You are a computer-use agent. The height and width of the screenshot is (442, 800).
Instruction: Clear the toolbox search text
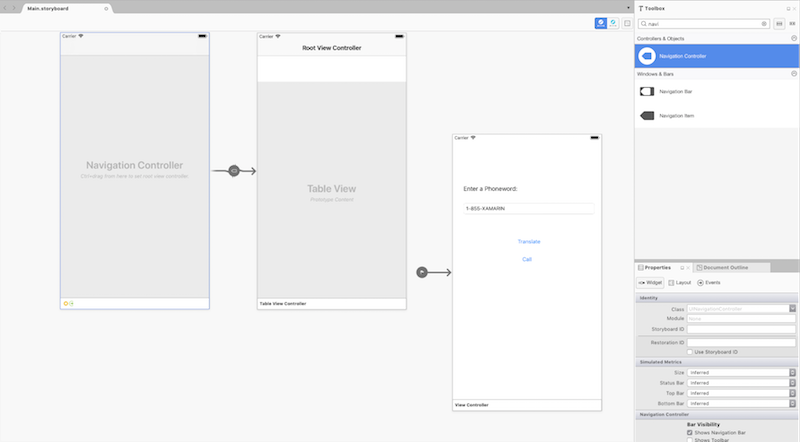[x=764, y=24]
